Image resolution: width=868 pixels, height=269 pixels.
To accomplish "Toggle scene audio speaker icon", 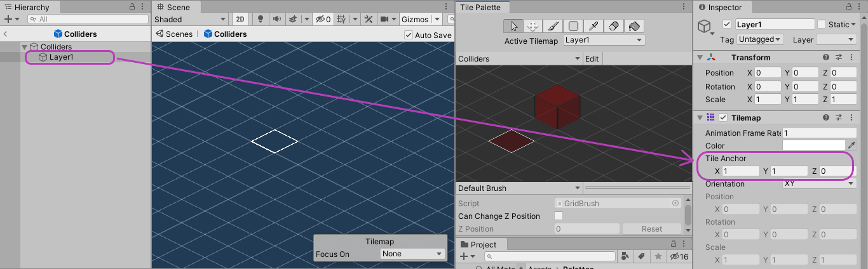I will click(x=276, y=20).
